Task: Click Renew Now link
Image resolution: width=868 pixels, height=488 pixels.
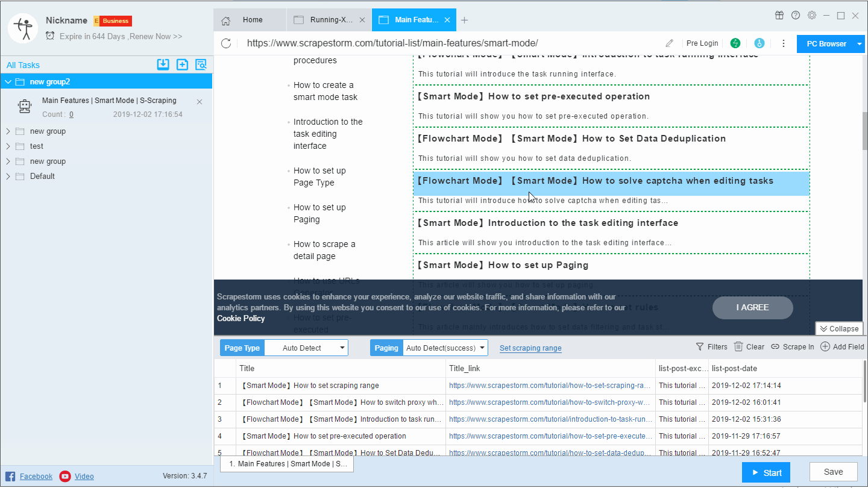Action: [x=155, y=37]
